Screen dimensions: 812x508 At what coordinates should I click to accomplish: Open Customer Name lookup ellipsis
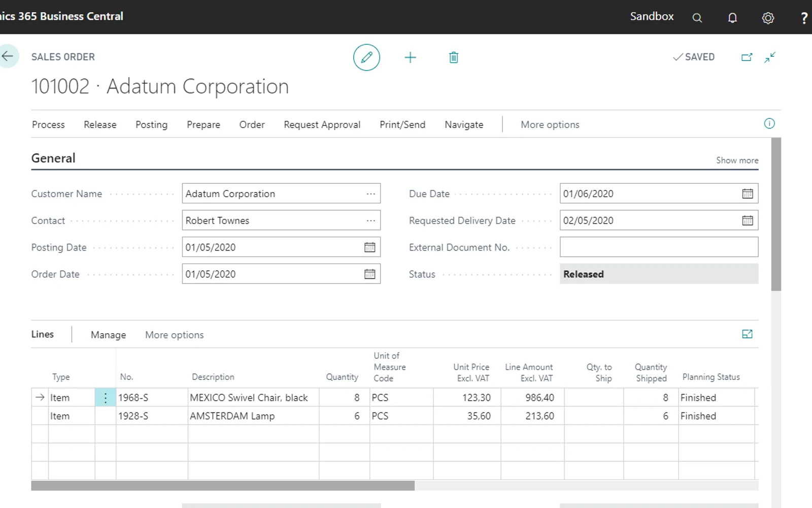[371, 194]
